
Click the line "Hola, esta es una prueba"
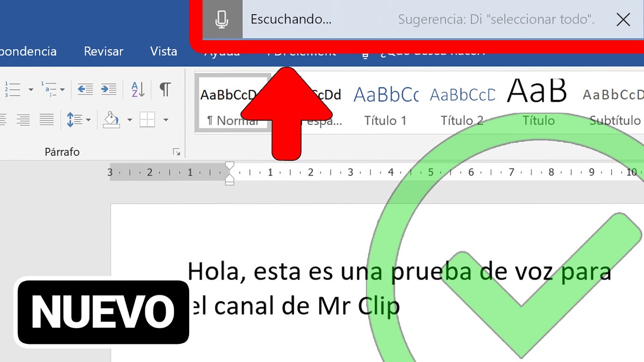tap(399, 271)
